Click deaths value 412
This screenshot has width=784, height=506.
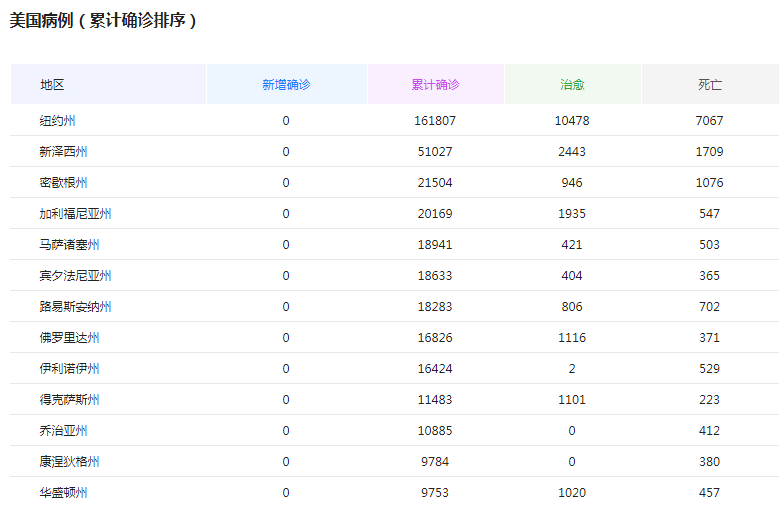coord(710,430)
